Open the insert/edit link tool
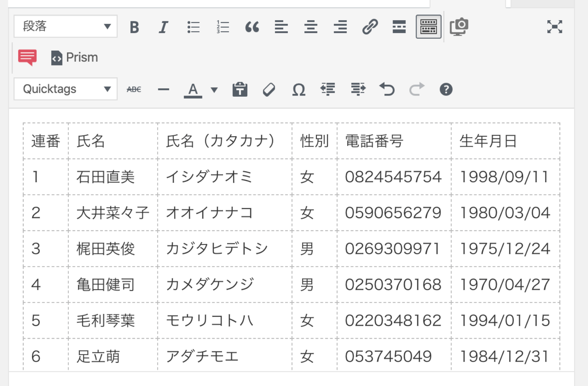Screen dimensions: 588x386 click(x=370, y=27)
